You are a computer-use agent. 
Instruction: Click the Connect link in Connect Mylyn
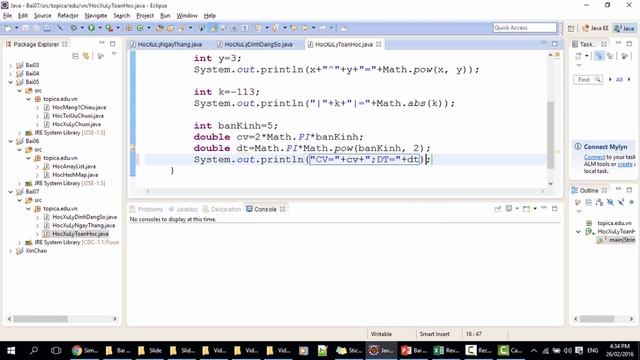(594, 157)
